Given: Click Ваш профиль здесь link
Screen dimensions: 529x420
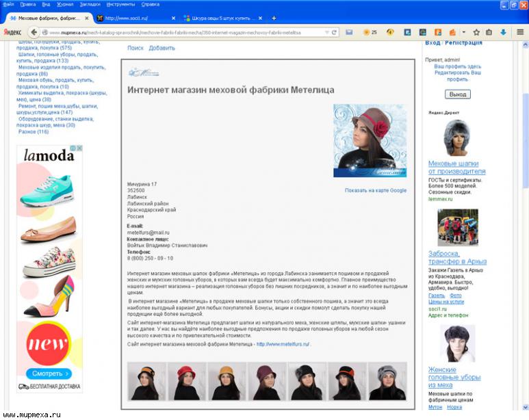Looking at the screenshot, I should pos(457,66).
